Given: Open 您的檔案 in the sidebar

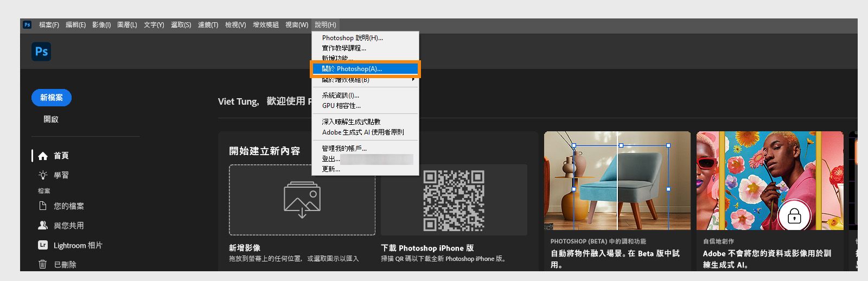Looking at the screenshot, I should pyautogui.click(x=68, y=206).
